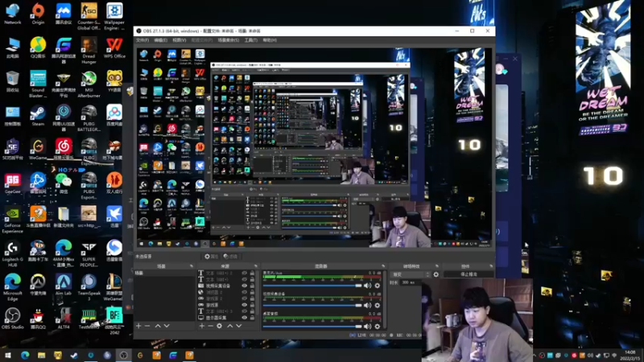Click the 时长 duration field showing 300 ms
This screenshot has height=362, width=644.
411,282
